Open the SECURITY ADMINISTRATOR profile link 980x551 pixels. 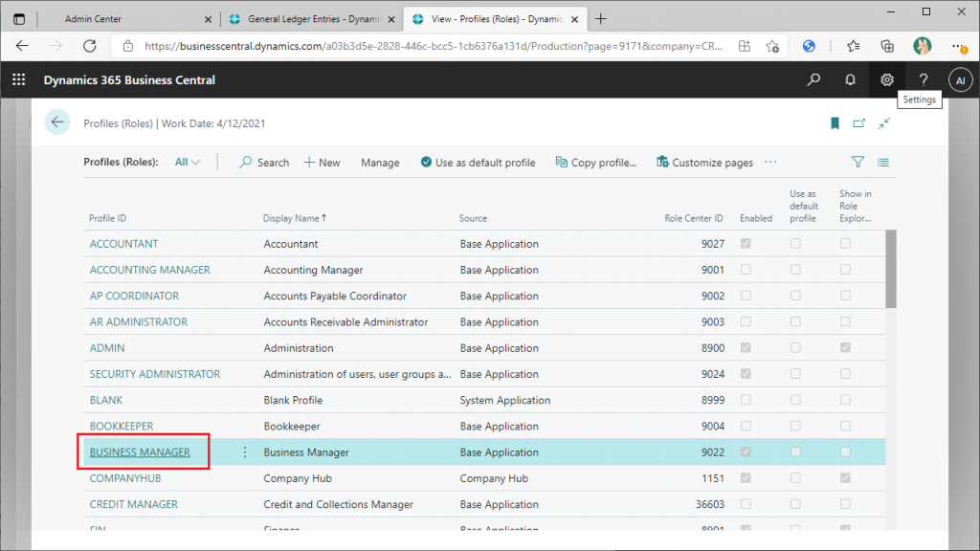pos(155,374)
